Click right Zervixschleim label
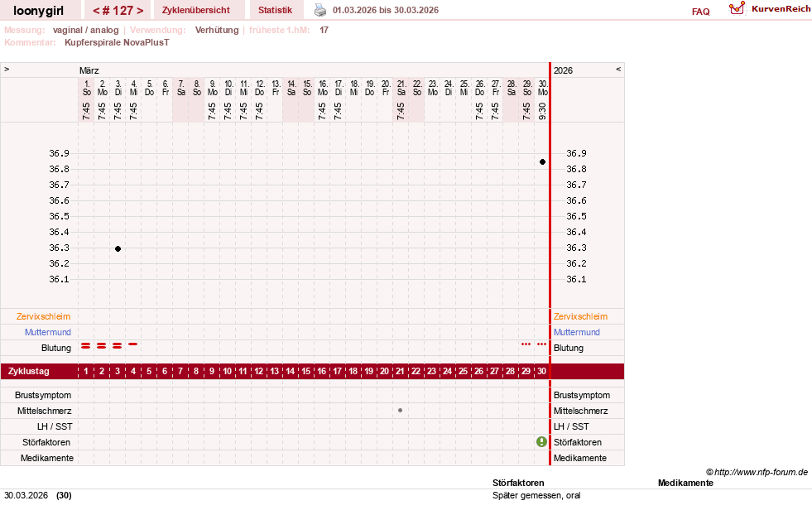The height and width of the screenshot is (515, 812). click(x=580, y=316)
